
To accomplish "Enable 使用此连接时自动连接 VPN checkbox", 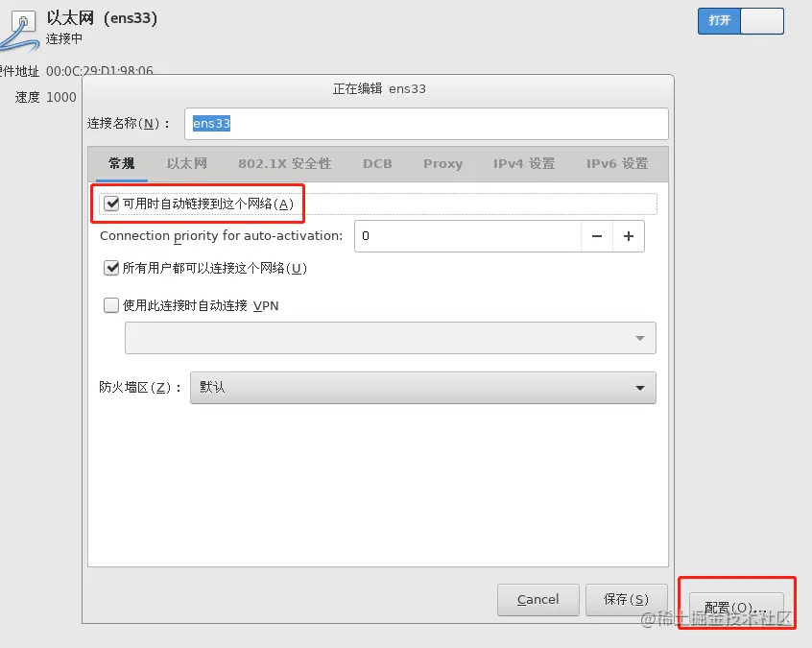I will pyautogui.click(x=111, y=305).
